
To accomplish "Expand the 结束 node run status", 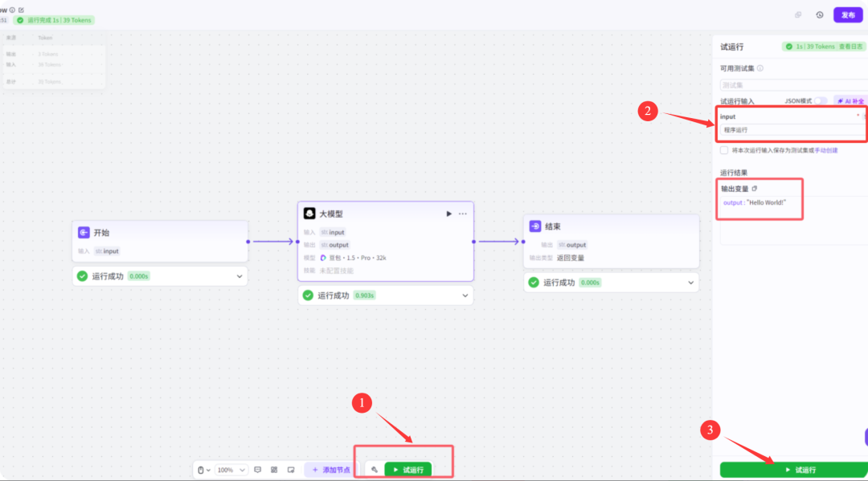I will [690, 282].
